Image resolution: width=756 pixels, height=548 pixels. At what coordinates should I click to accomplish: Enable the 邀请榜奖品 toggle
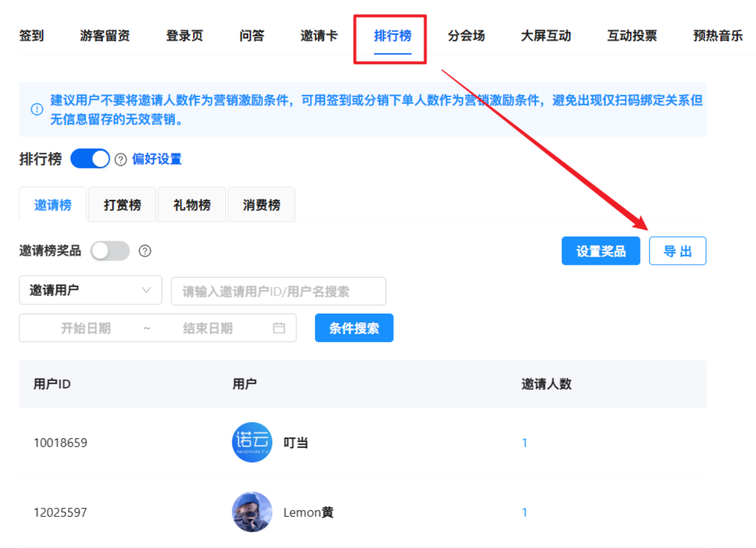[110, 251]
